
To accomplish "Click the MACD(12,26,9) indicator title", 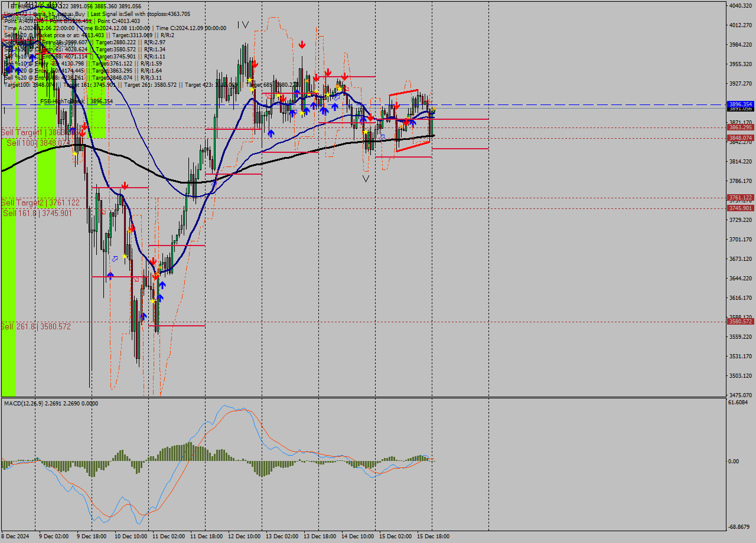I will coord(51,404).
